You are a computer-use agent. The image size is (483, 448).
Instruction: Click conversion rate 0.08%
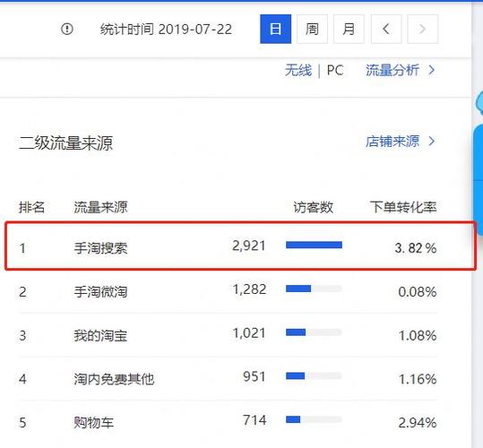pyautogui.click(x=418, y=292)
